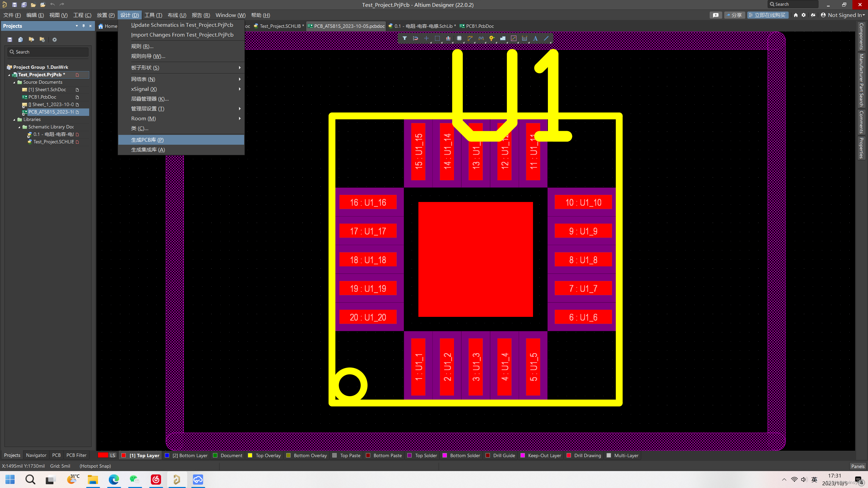The image size is (868, 488).
Task: Click the Panels button in status bar
Action: click(857, 466)
